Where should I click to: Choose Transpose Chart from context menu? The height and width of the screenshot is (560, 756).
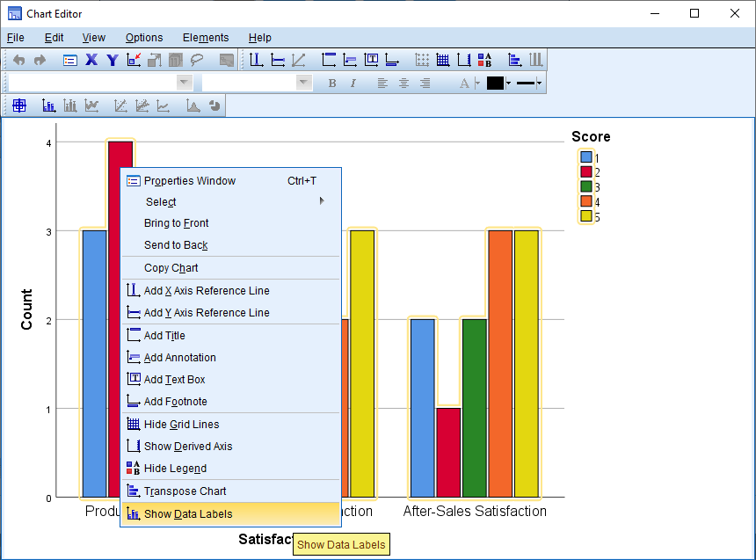[230, 491]
